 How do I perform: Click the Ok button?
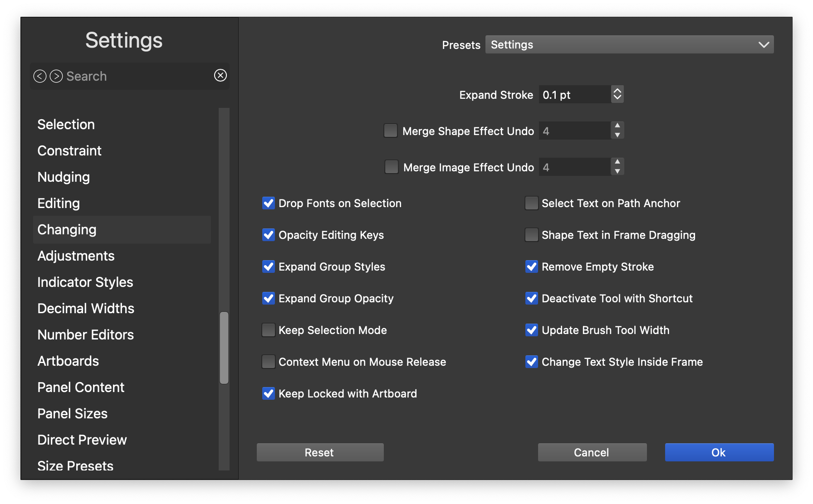click(x=719, y=452)
